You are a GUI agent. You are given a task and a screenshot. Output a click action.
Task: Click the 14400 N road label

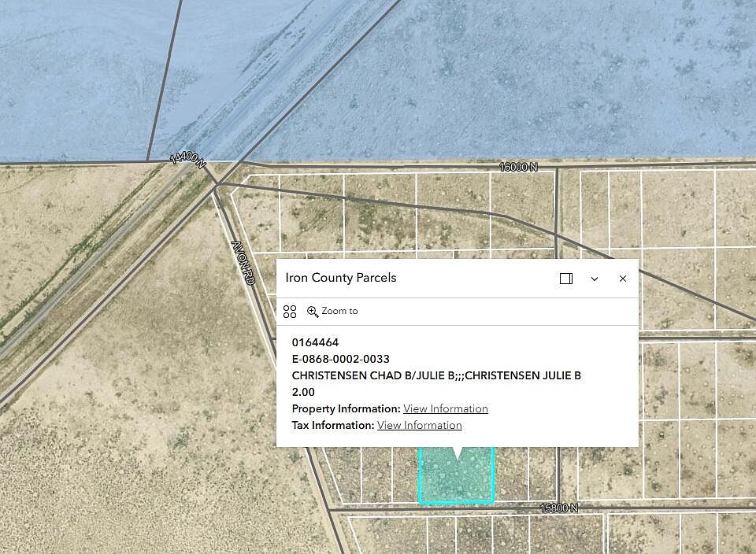pyautogui.click(x=188, y=159)
